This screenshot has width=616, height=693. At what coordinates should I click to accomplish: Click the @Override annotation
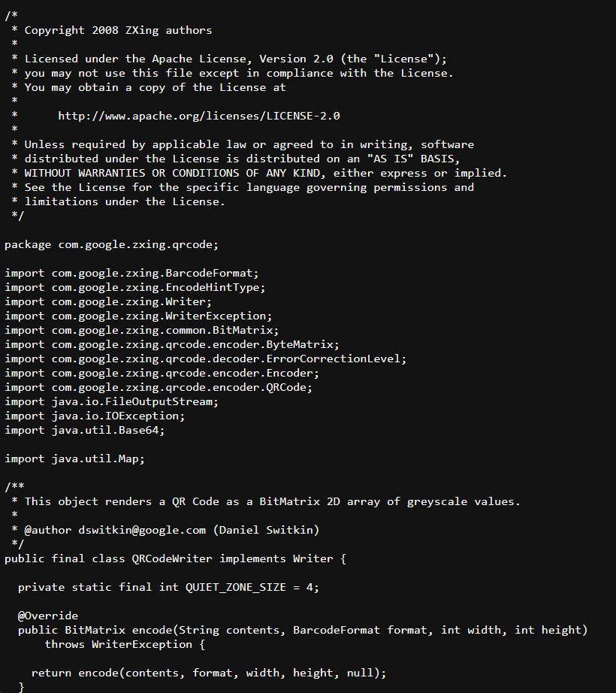coord(47,616)
